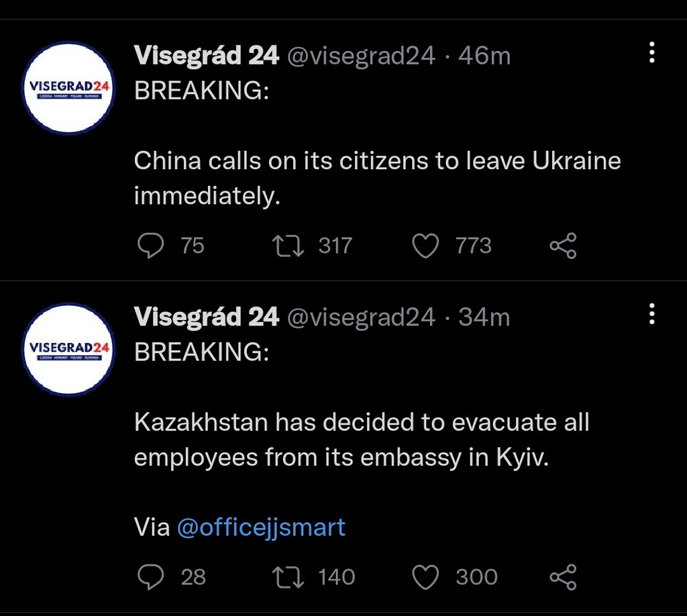
Task: Open the 46m timestamp permalink
Action: (484, 56)
